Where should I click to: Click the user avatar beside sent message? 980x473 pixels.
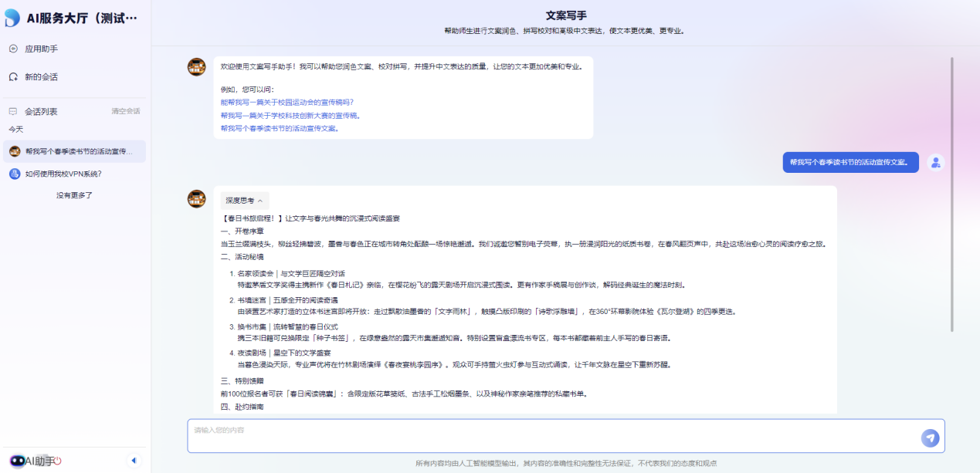(935, 162)
